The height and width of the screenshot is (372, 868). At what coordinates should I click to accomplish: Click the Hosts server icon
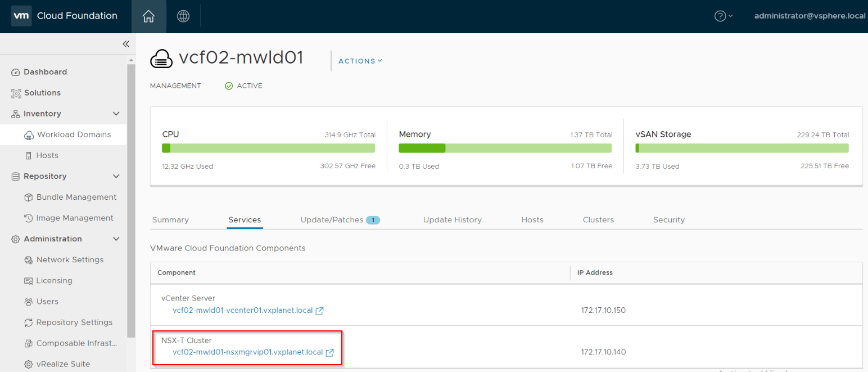click(29, 155)
